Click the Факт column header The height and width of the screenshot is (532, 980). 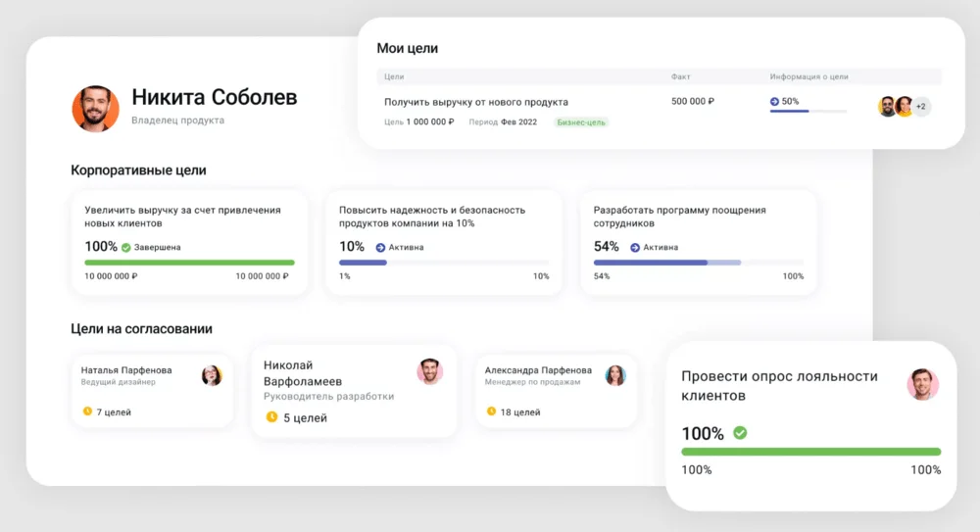click(681, 76)
